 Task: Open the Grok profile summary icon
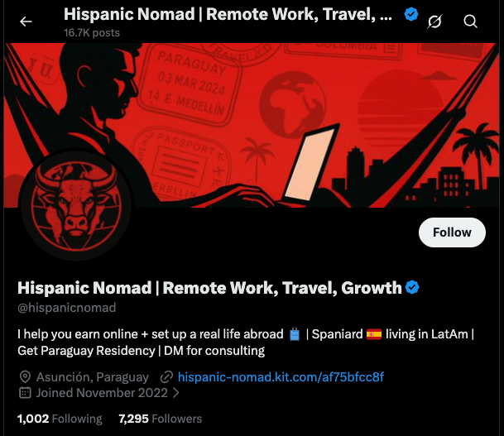[x=434, y=22]
